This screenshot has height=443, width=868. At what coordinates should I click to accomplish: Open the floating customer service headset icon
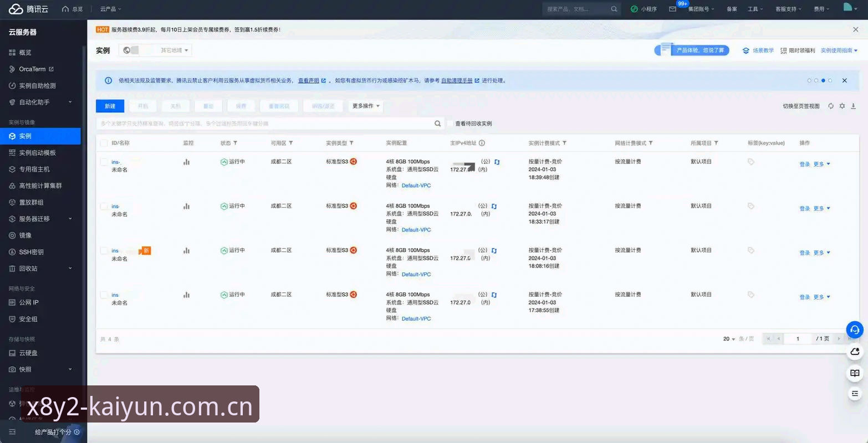pyautogui.click(x=855, y=330)
